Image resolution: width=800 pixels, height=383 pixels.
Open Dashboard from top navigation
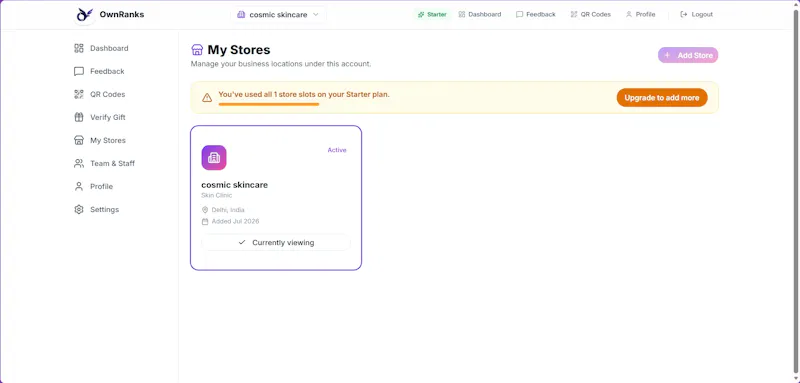point(480,15)
